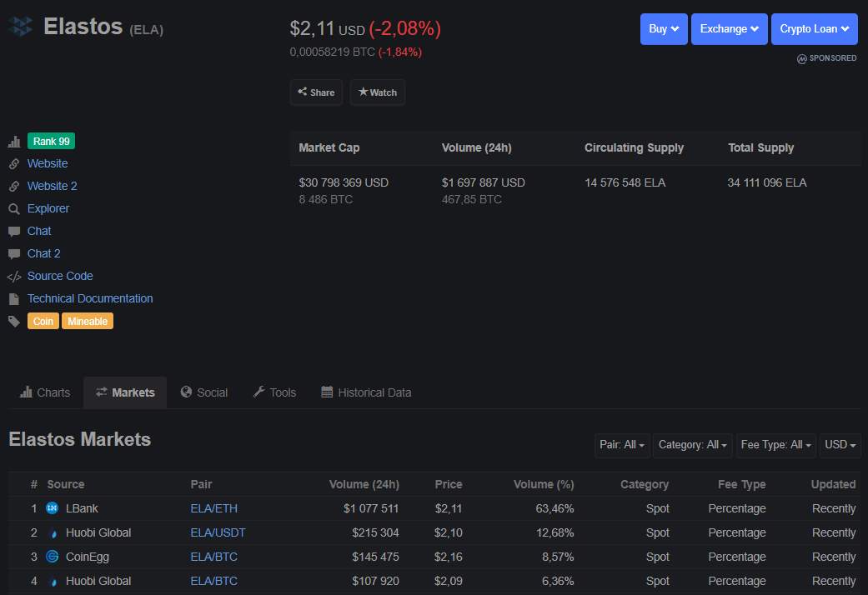Screen dimensions: 868x595
Task: Open the Buy dropdown
Action: click(x=664, y=29)
